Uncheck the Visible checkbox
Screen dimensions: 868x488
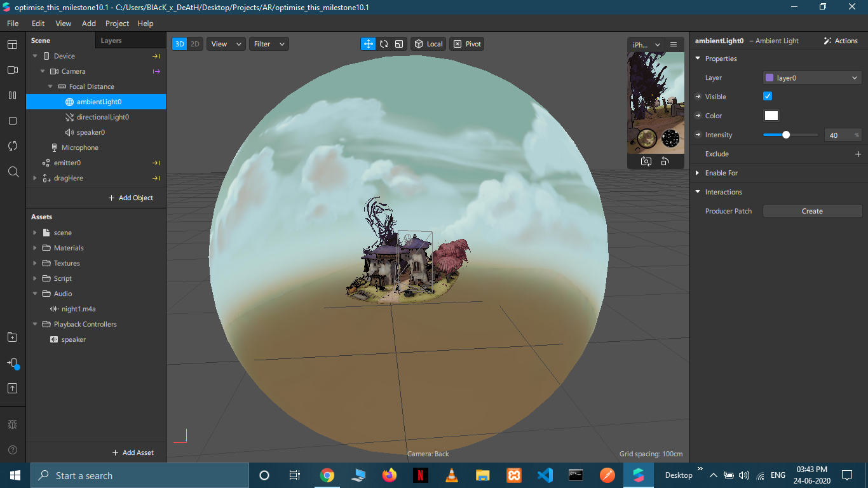pyautogui.click(x=768, y=96)
